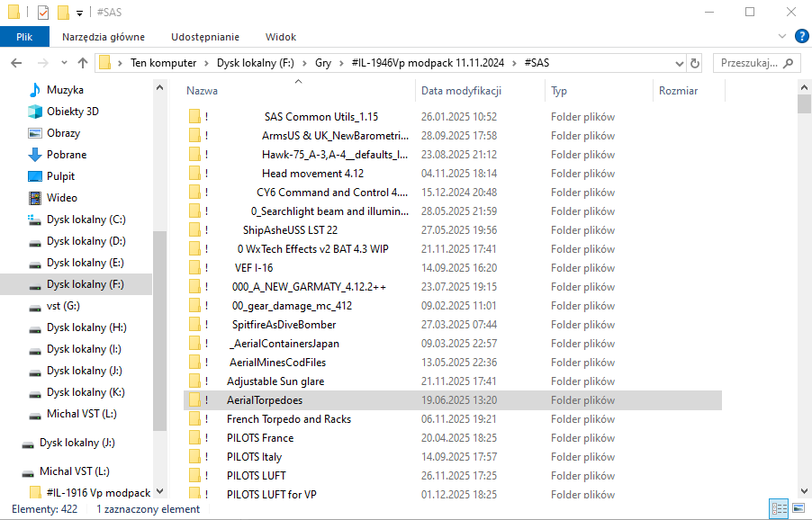
Task: Open the recent locations dropdown
Action: 64,63
